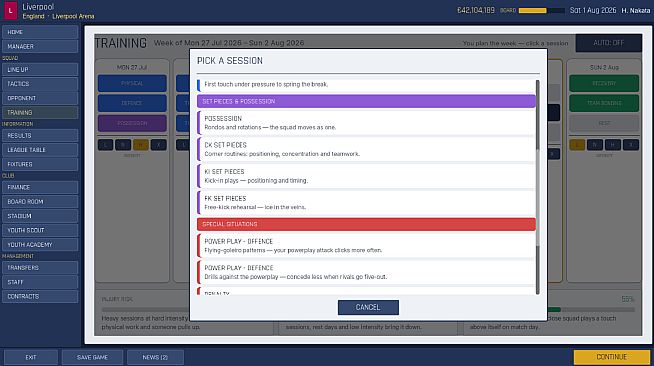Open the TRANSFERS screen

40,268
